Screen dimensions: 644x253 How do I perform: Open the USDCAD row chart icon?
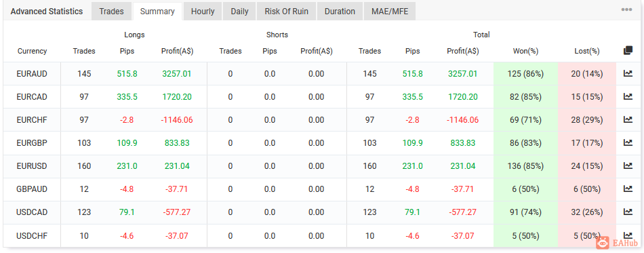point(628,212)
